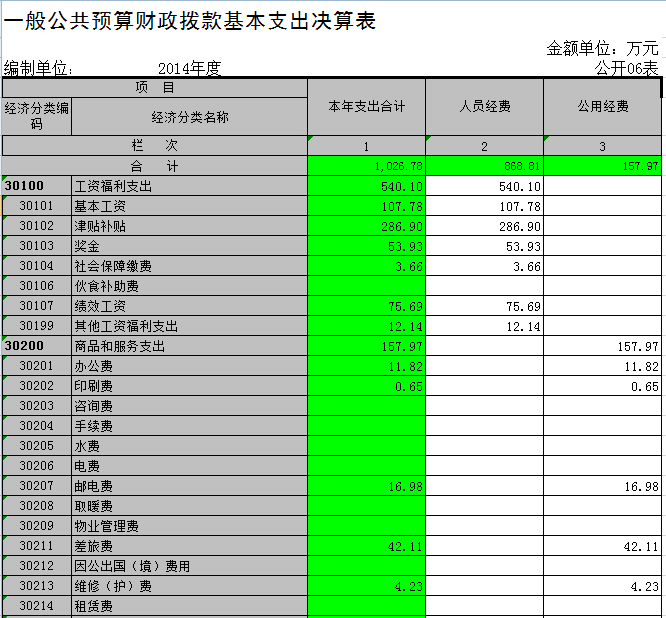Click the 编制单位 label cell
This screenshot has width=666, height=618.
38,68
